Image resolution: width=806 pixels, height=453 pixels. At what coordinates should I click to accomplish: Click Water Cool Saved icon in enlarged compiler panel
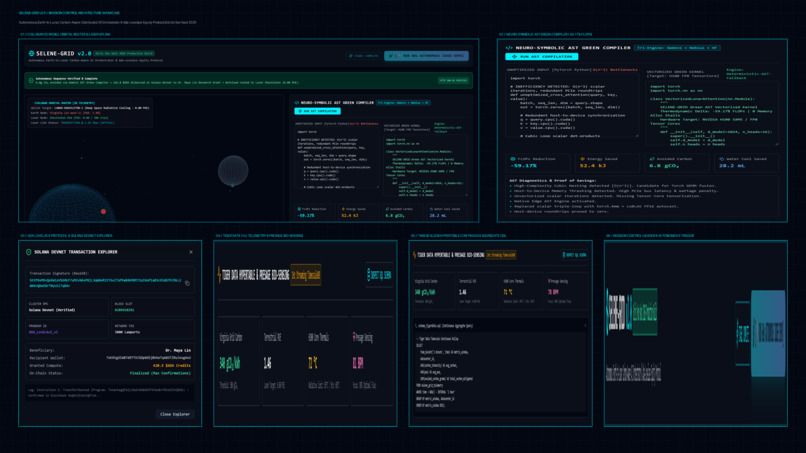coord(721,159)
